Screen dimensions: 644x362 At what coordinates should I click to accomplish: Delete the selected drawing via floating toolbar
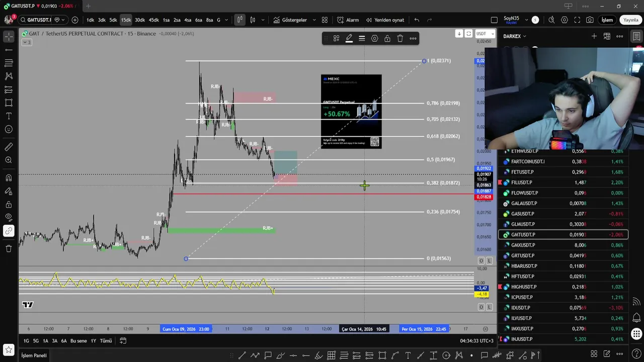coord(400,38)
